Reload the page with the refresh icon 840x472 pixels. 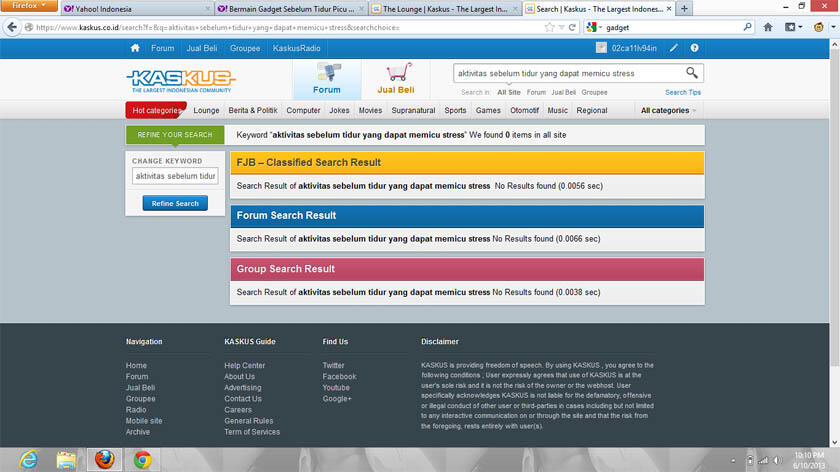coord(572,27)
